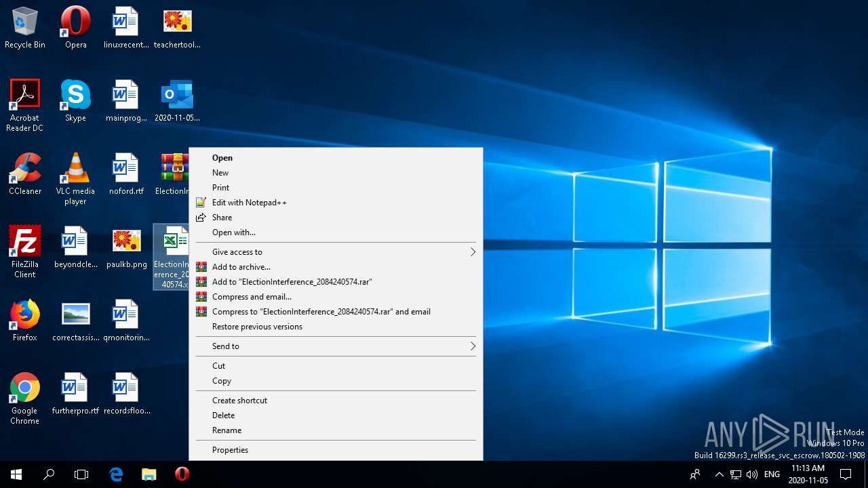
Task: Choose Cut in the context menu
Action: pyautogui.click(x=336, y=366)
